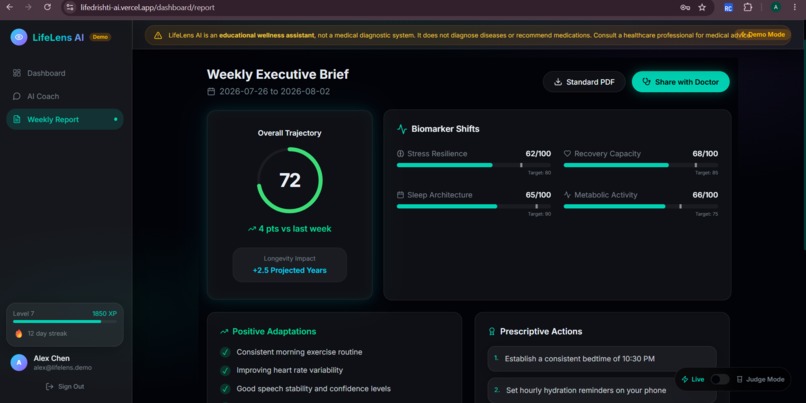Click the Alex Chen avatar circle
Image resolution: width=806 pixels, height=403 pixels.
(x=19, y=362)
